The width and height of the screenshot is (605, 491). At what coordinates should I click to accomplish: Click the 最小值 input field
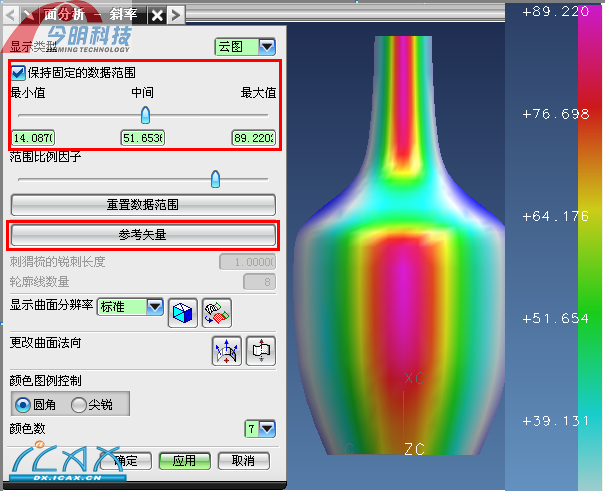click(x=33, y=137)
